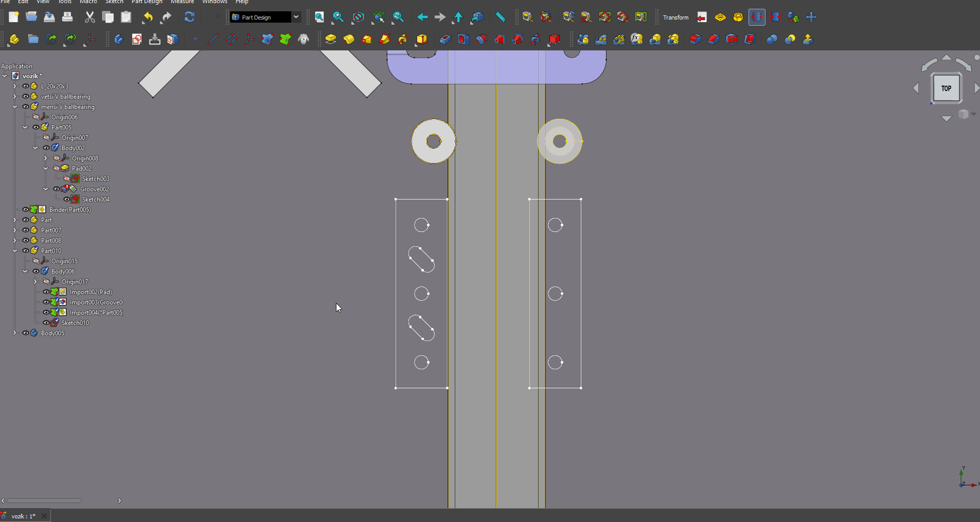Viewport: 980px width, 522px height.
Task: Toggle the Transform command in the toolbar
Action: coord(675,17)
